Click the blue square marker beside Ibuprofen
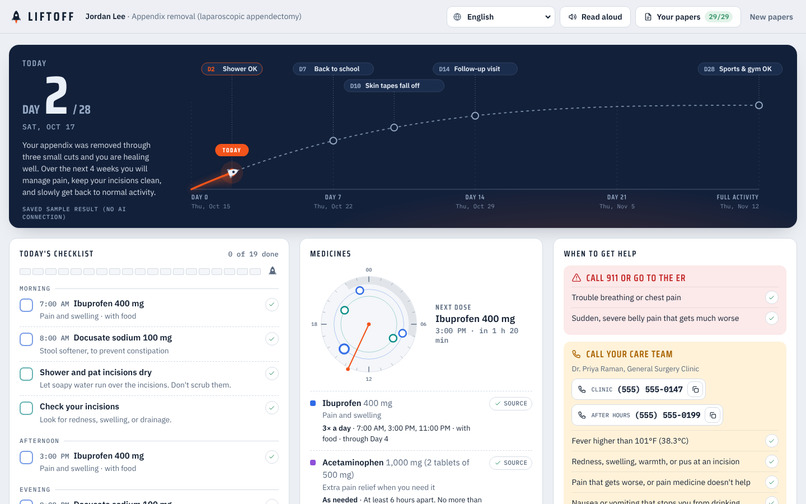Viewport: 806px width, 504px height. point(313,403)
